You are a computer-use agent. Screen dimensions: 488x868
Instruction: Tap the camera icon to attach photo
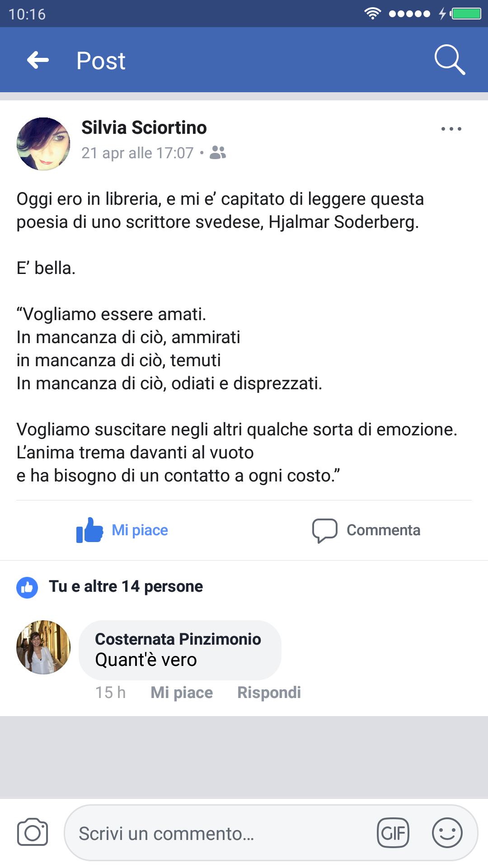point(33,832)
